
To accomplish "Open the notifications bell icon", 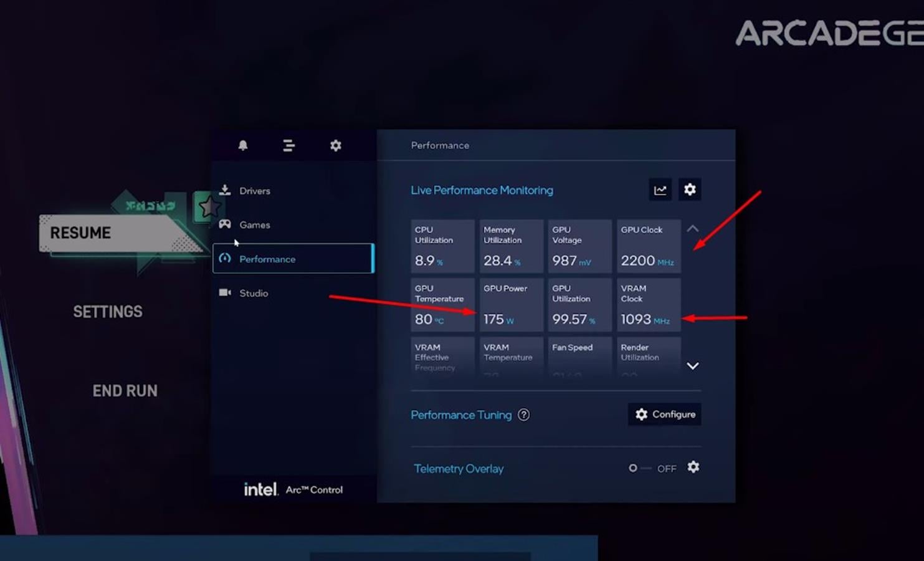I will 243,145.
